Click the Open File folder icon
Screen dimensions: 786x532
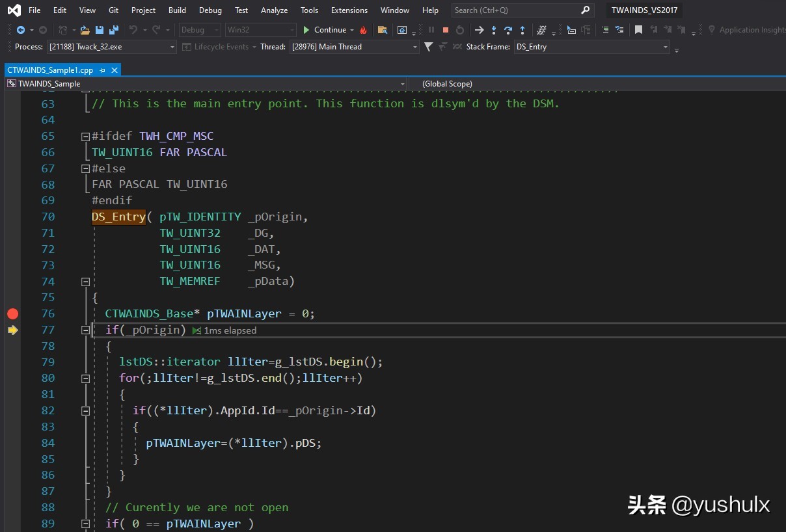click(x=85, y=30)
